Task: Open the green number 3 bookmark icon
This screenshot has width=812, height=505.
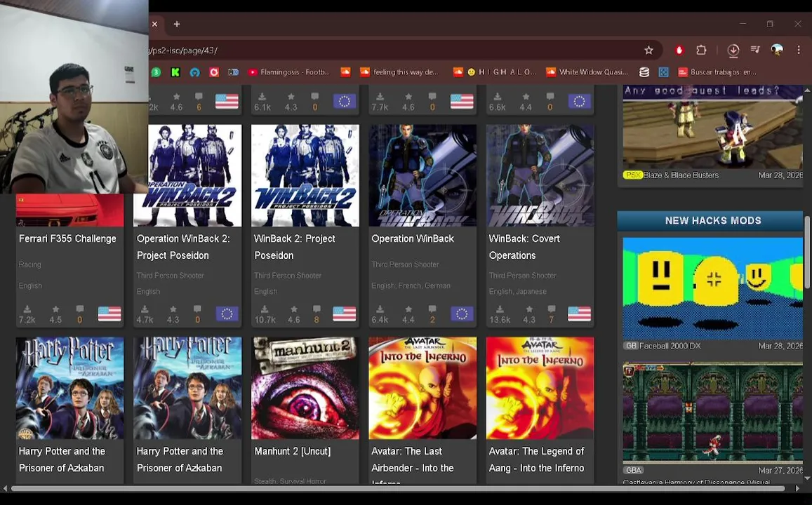Action: point(156,72)
